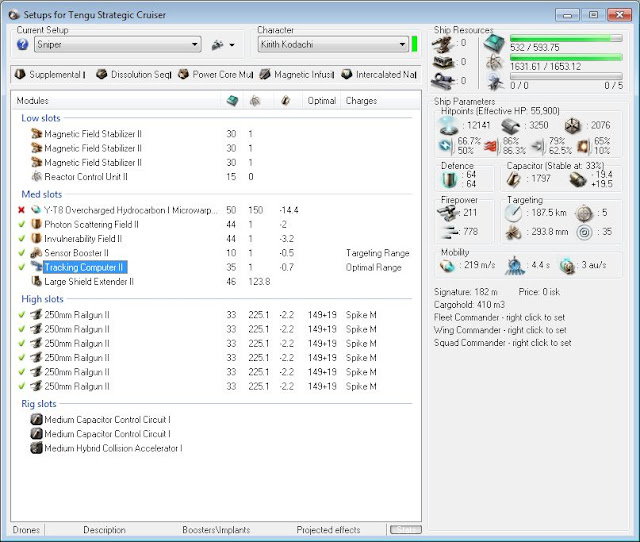Click the green character skill indicator
The width and height of the screenshot is (640, 542).
pyautogui.click(x=414, y=44)
